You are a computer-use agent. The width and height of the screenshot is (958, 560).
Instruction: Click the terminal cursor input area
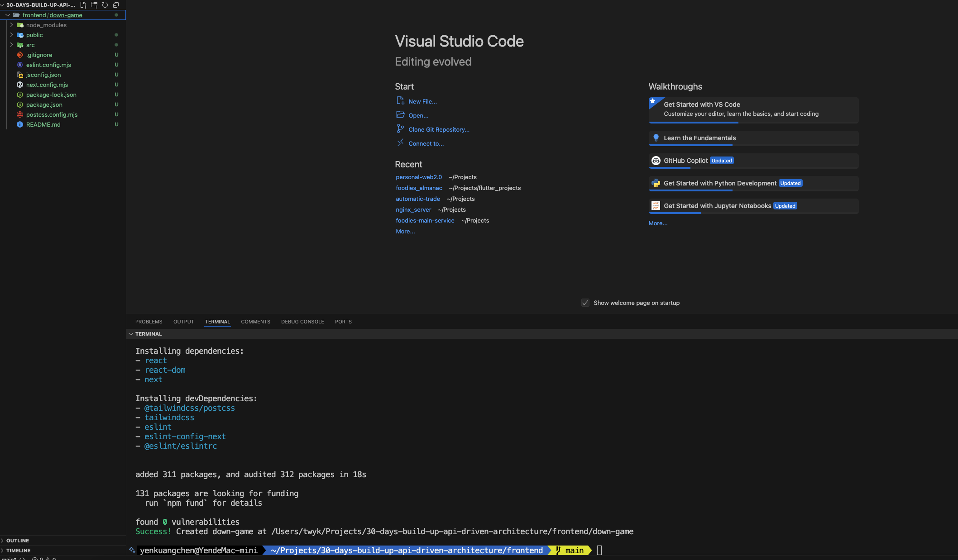tap(599, 550)
